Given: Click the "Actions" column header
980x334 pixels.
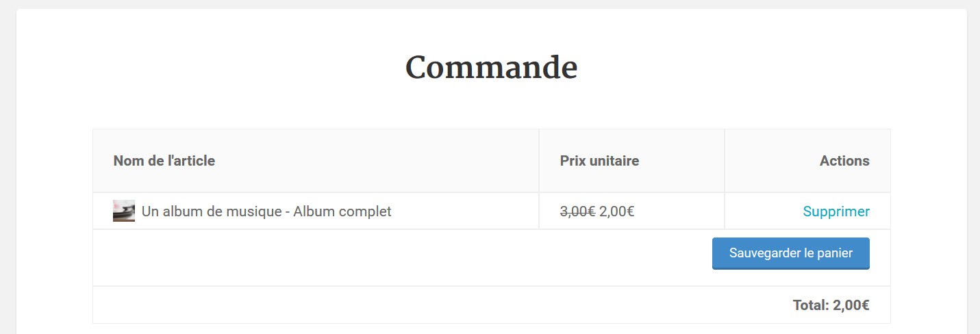Looking at the screenshot, I should (844, 161).
